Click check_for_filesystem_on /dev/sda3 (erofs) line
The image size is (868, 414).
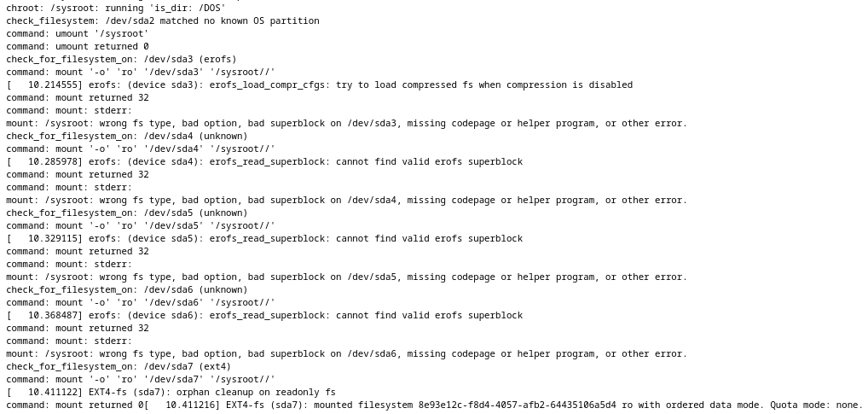coord(121,59)
